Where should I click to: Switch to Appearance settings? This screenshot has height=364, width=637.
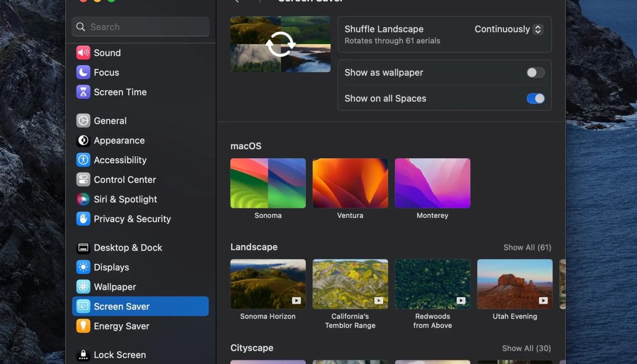[140, 140]
